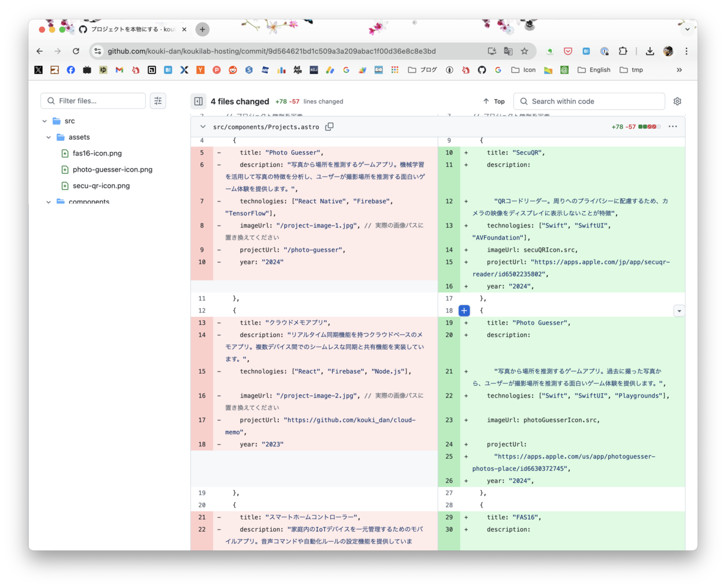Open the X bookmark at far left
This screenshot has height=588, width=726.
click(x=39, y=70)
